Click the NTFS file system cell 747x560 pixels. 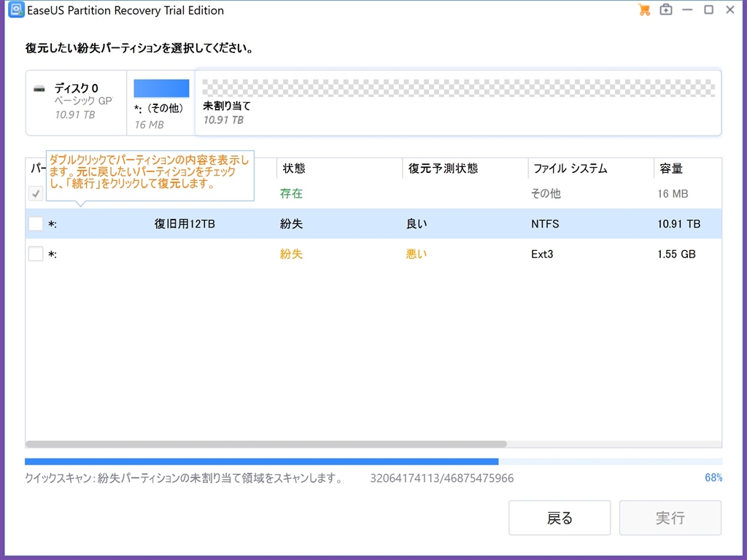pyautogui.click(x=545, y=224)
